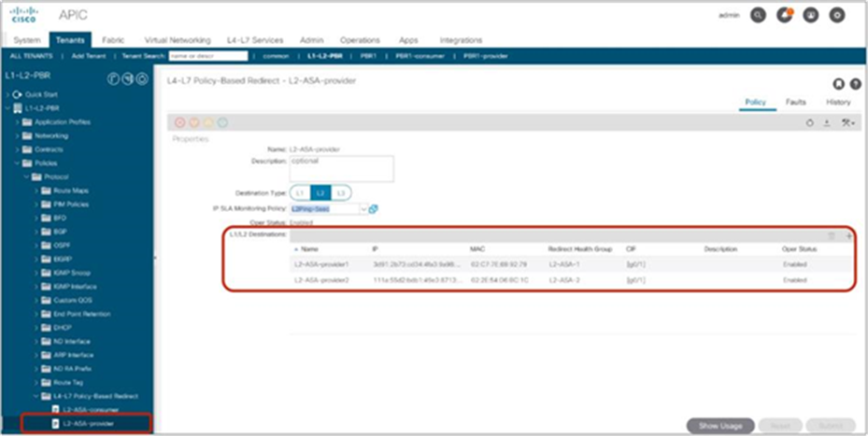Open help with the question mark icon
Screen dimensions: 868x436
[855, 84]
